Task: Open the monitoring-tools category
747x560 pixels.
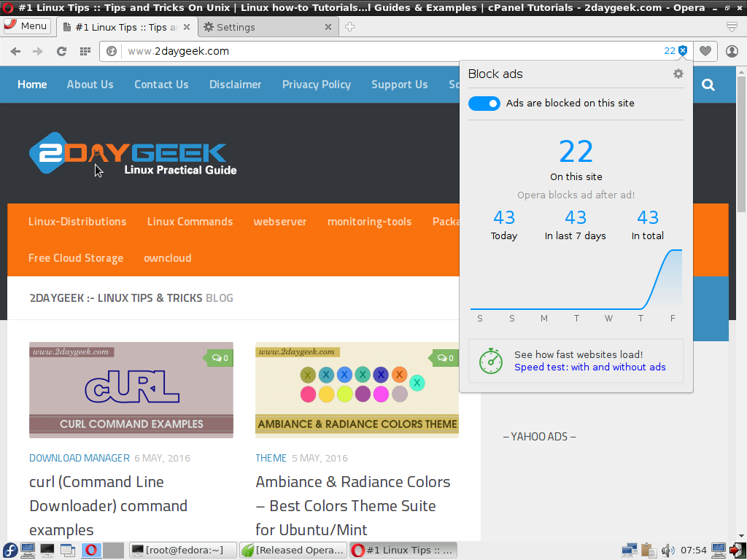Action: (370, 222)
